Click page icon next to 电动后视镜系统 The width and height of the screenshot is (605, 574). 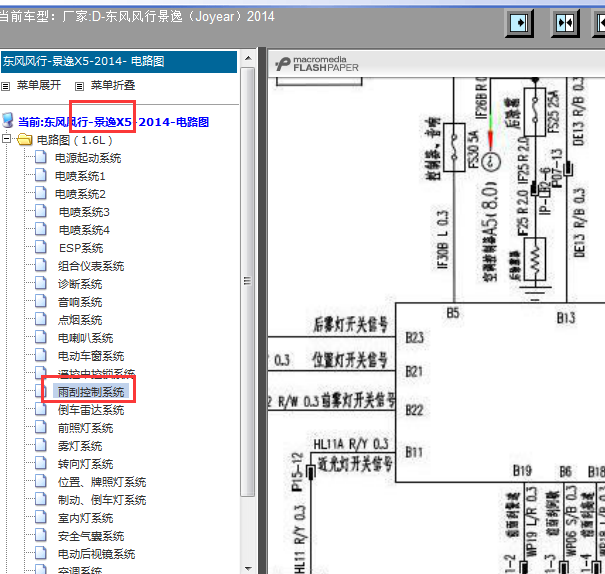(41, 553)
